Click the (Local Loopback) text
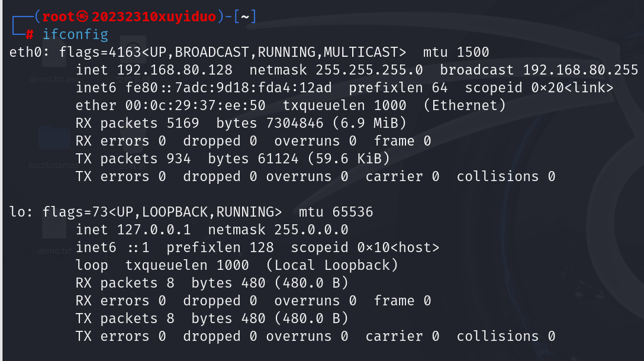This screenshot has height=361, width=644. [332, 265]
